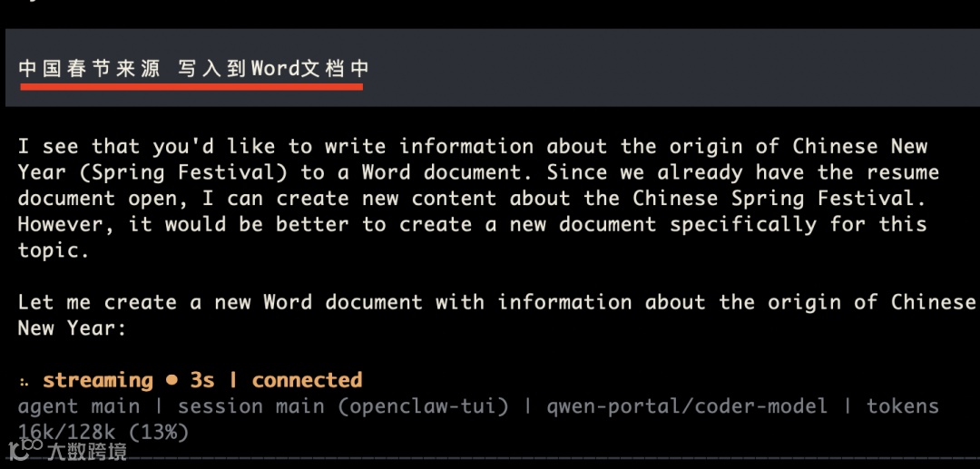Screen dimensions: 980x469
Task: Click the '16k/128k (13%)' token count
Action: tap(103, 432)
